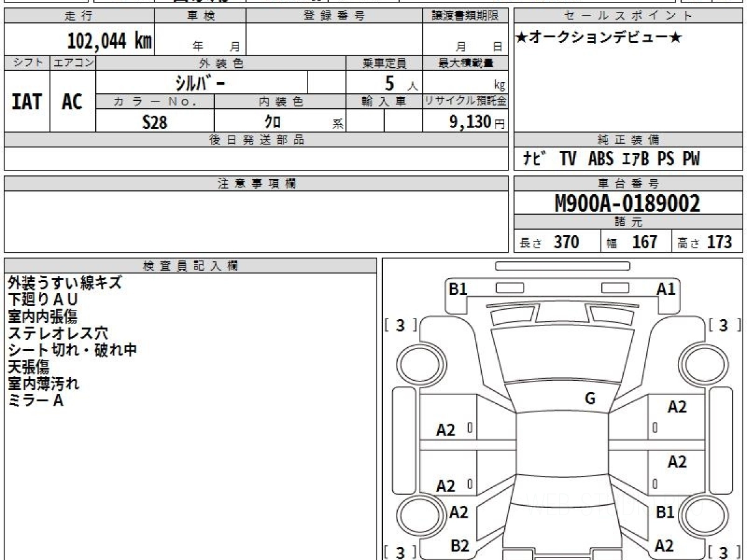The width and height of the screenshot is (747, 560).
Task: Select the note 室内薄汚れ
Action: (x=44, y=383)
